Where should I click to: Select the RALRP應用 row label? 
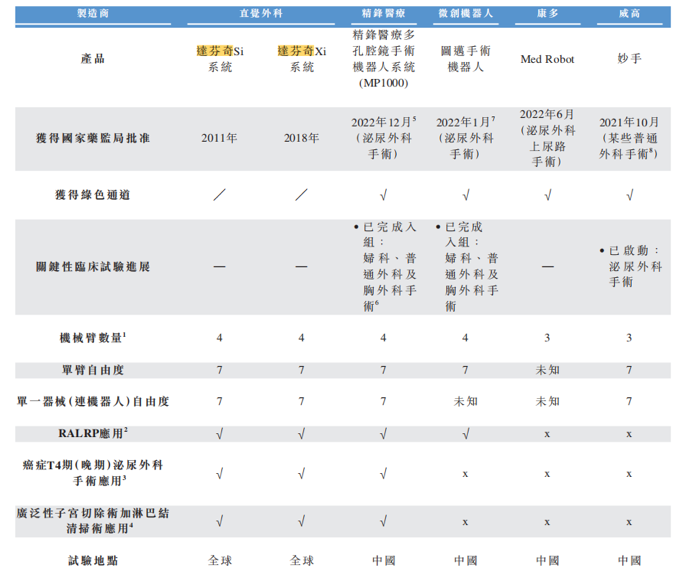(93, 433)
